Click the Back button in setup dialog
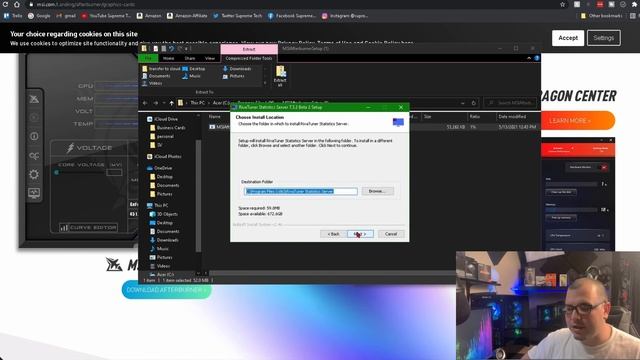640x360 pixels. pyautogui.click(x=333, y=234)
